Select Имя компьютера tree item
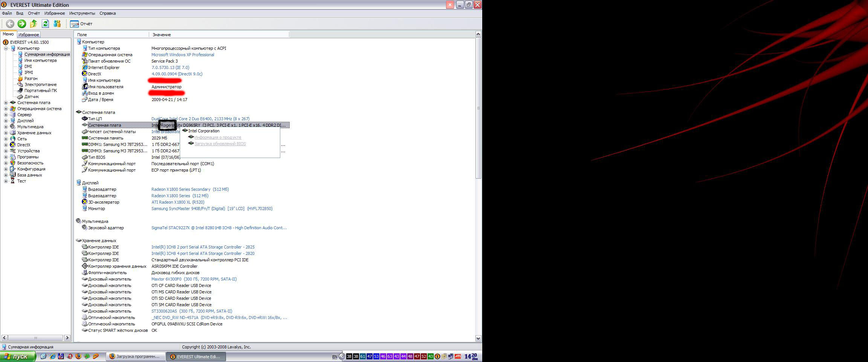This screenshot has width=868, height=362. pyautogui.click(x=40, y=60)
